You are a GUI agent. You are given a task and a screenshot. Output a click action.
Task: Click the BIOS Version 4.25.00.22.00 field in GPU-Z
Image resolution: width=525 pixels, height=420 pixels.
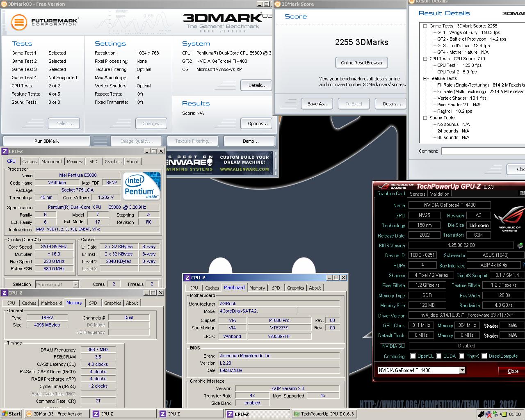(461, 245)
